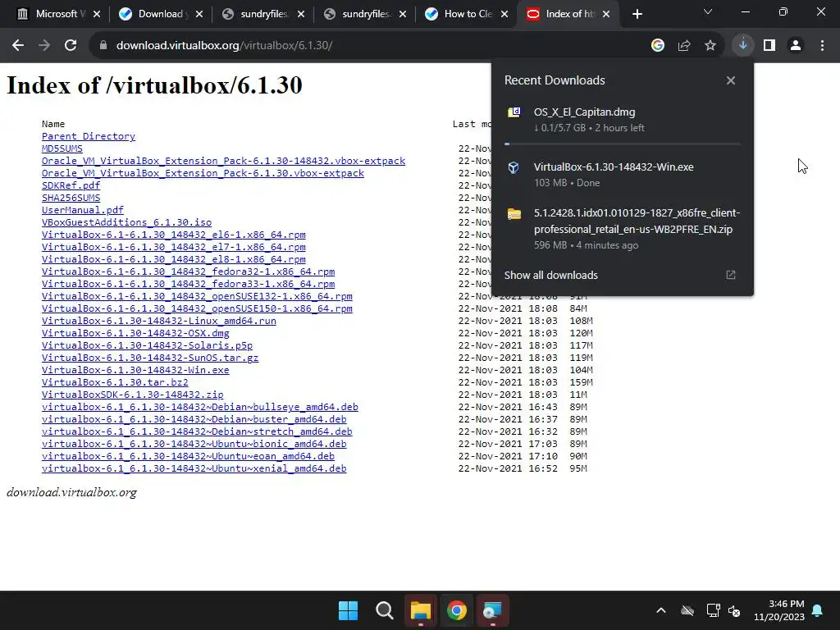Toggle the downloads toolbar icon

[x=743, y=46]
